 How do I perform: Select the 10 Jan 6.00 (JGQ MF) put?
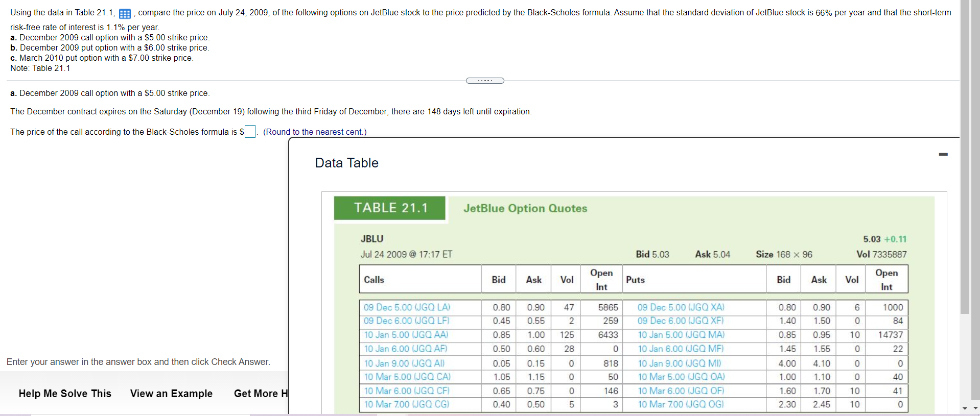[x=681, y=349]
